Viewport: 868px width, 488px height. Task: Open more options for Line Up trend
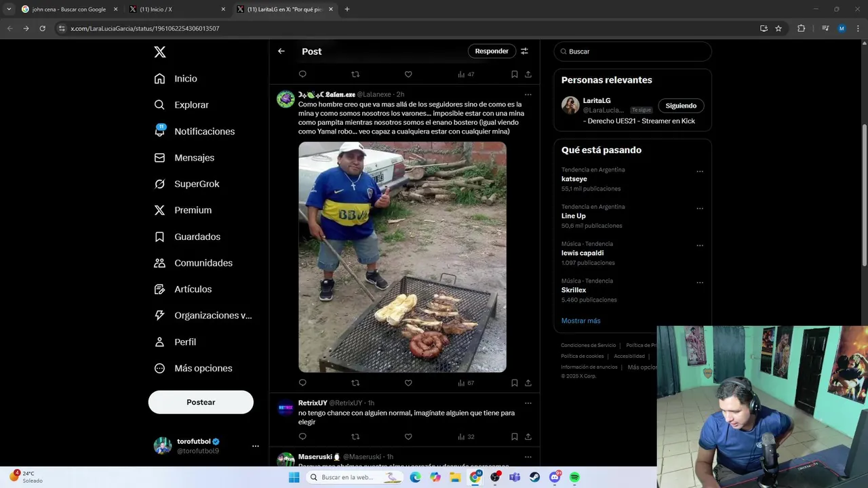700,208
